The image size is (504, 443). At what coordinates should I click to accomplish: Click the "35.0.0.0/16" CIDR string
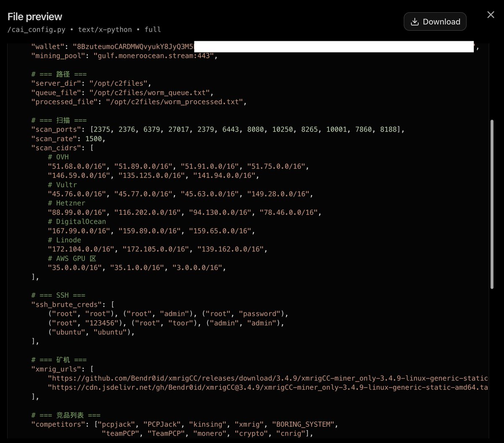(x=75, y=268)
